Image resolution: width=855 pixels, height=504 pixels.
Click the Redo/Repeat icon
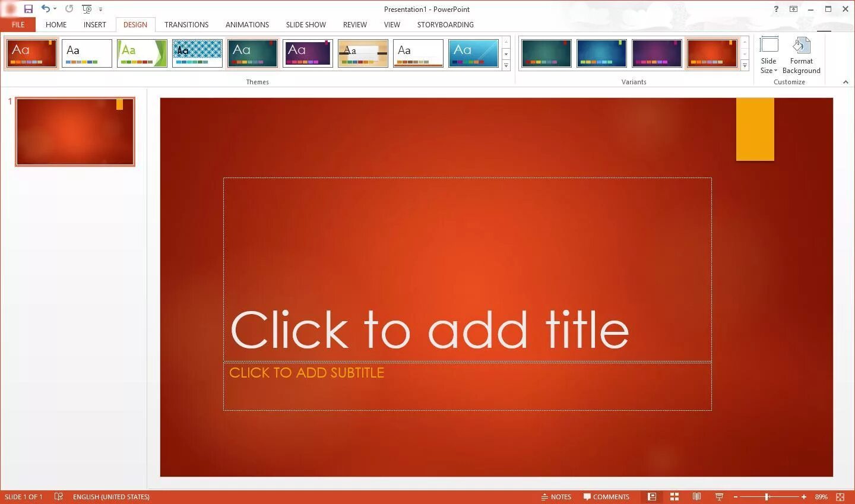[x=69, y=9]
